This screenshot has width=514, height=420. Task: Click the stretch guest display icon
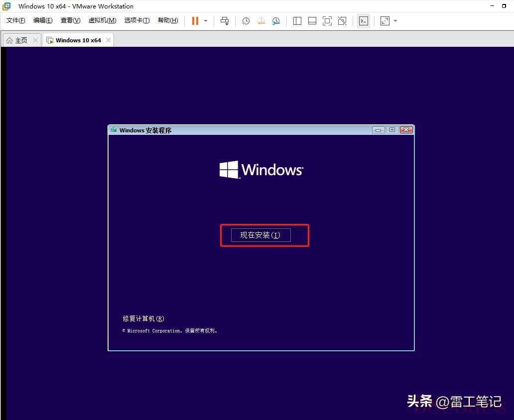(385, 21)
